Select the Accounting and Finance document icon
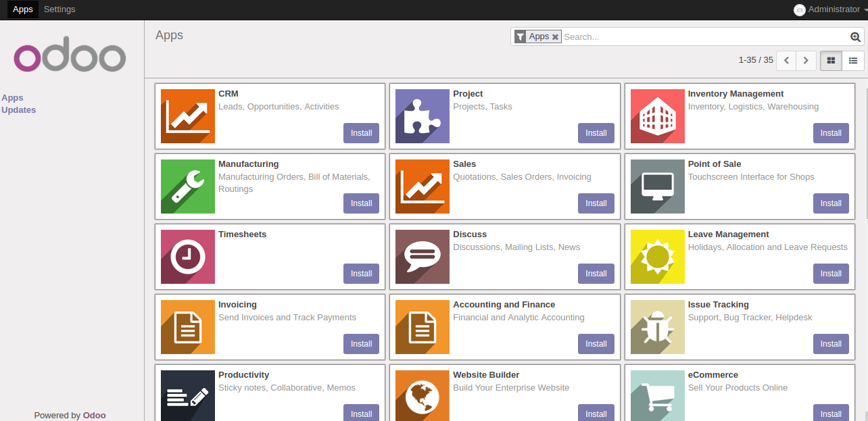Viewport: 868px width, 421px height. point(423,327)
